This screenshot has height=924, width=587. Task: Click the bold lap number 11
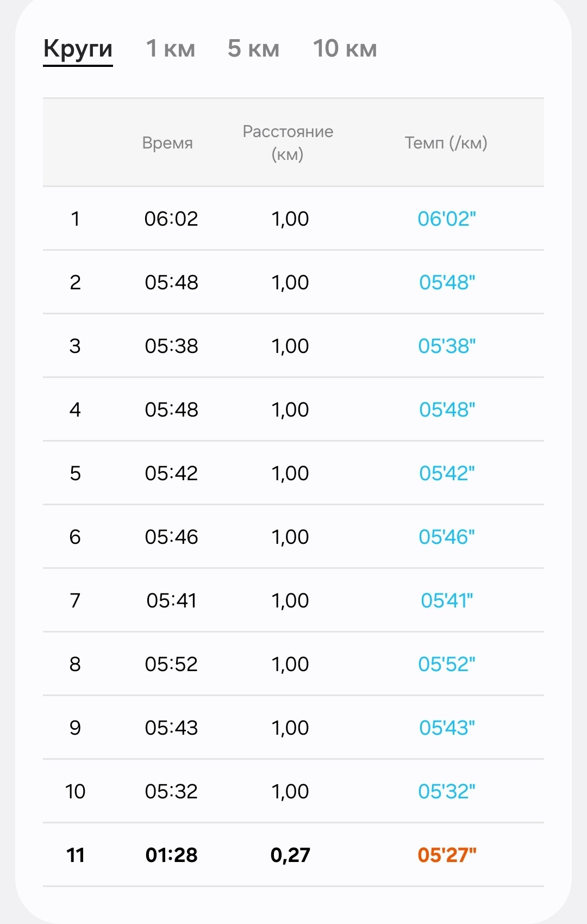tap(76, 855)
